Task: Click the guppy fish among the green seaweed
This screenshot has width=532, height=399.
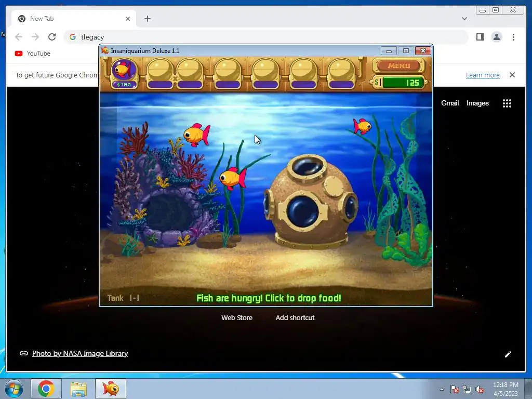Action: (x=233, y=178)
